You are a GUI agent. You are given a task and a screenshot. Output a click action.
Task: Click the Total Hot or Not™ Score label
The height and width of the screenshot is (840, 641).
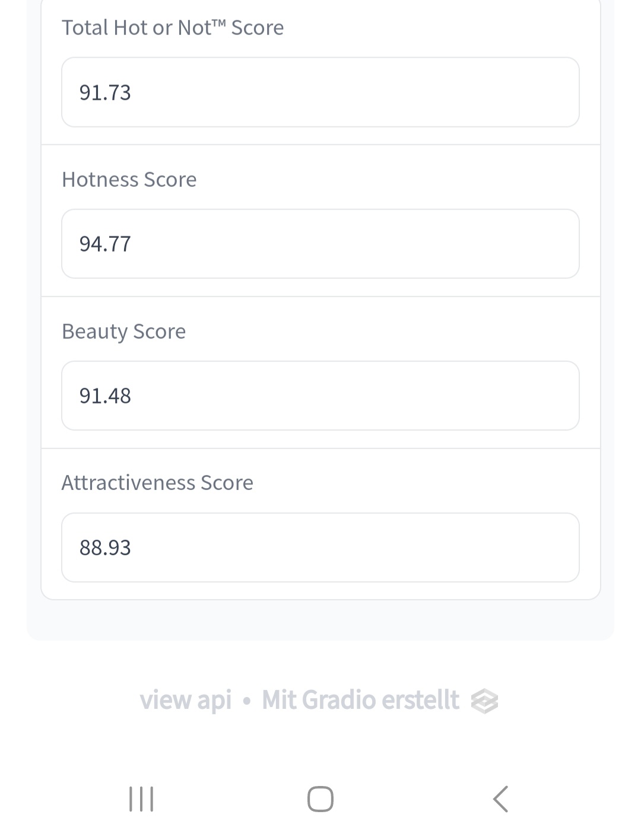tap(173, 28)
